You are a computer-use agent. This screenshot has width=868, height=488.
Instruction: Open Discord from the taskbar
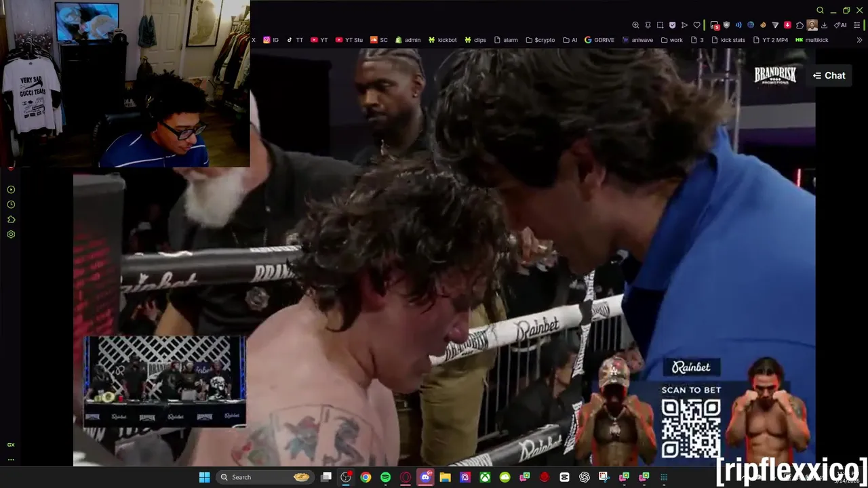coord(425,477)
